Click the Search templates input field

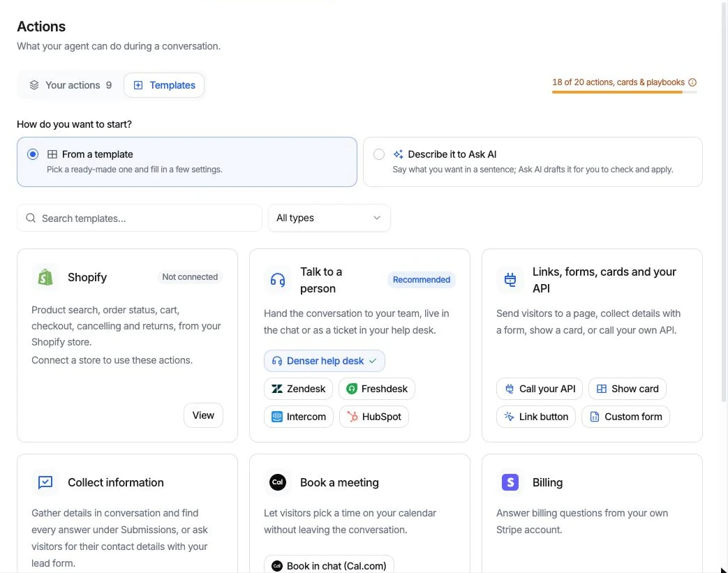pos(140,218)
